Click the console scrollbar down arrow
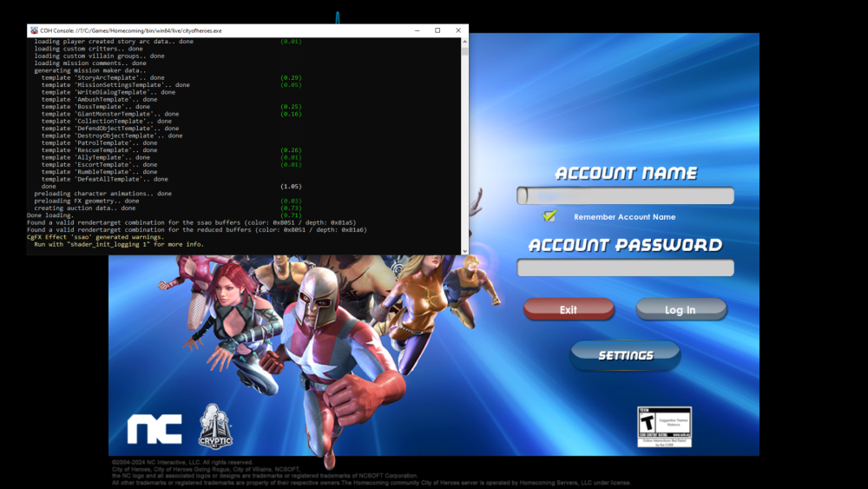The height and width of the screenshot is (489, 868). pos(464,251)
